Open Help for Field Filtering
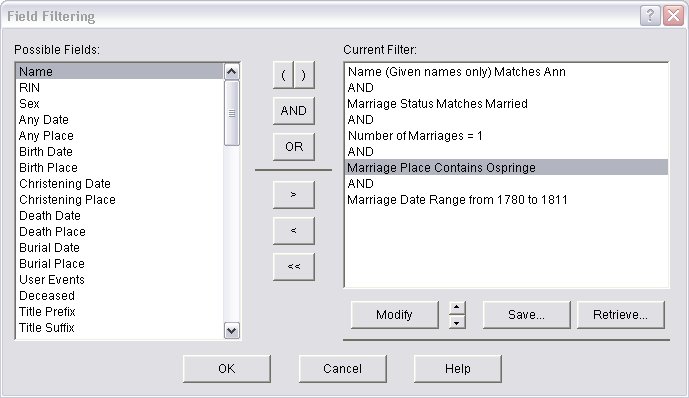Viewport: 689px width, 398px height. [457, 369]
